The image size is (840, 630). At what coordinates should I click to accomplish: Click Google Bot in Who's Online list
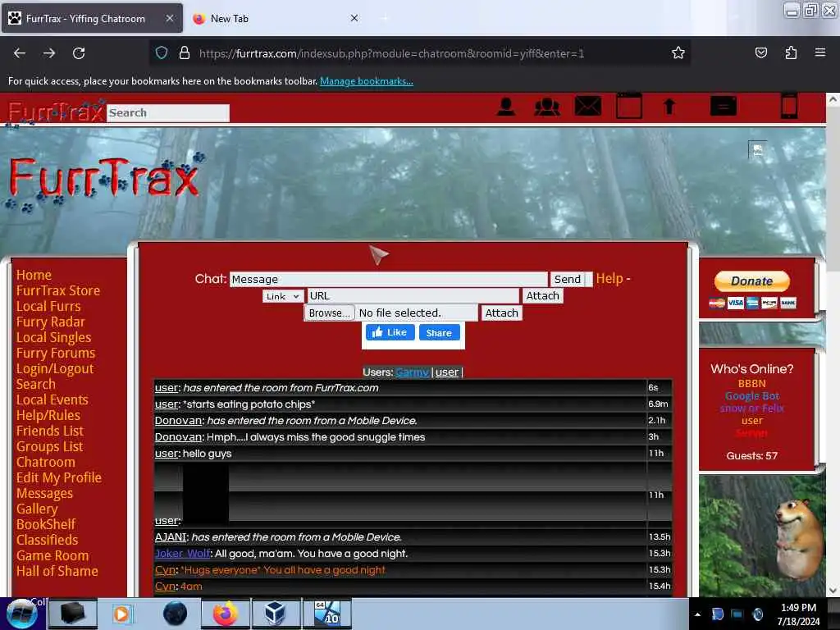pos(751,396)
